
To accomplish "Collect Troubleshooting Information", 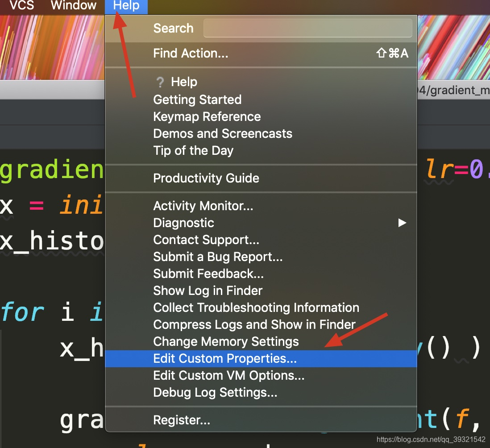I will tap(256, 307).
